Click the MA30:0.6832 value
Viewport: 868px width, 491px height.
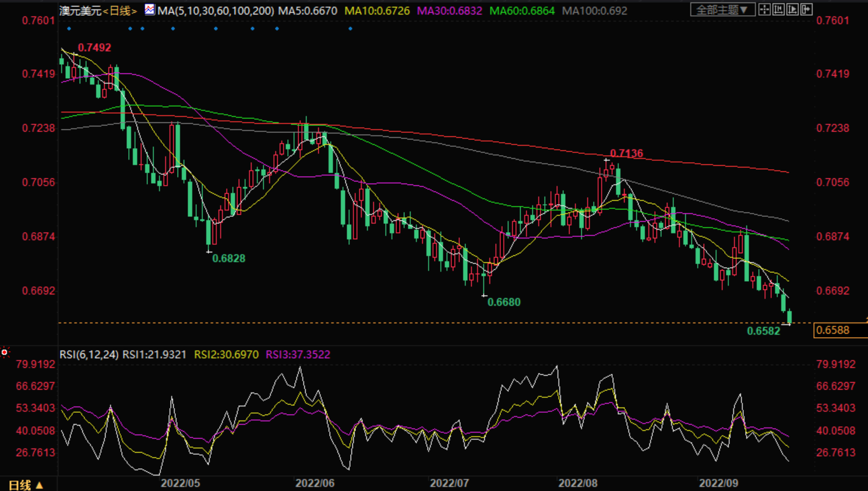[x=450, y=10]
